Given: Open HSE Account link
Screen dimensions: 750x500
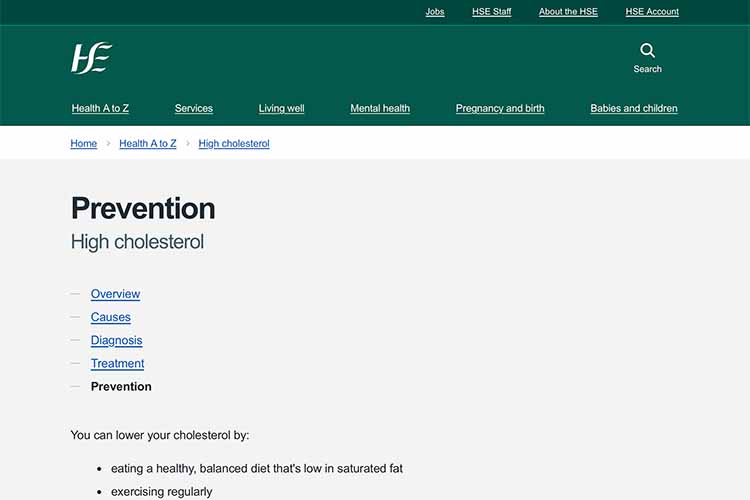Looking at the screenshot, I should (652, 11).
